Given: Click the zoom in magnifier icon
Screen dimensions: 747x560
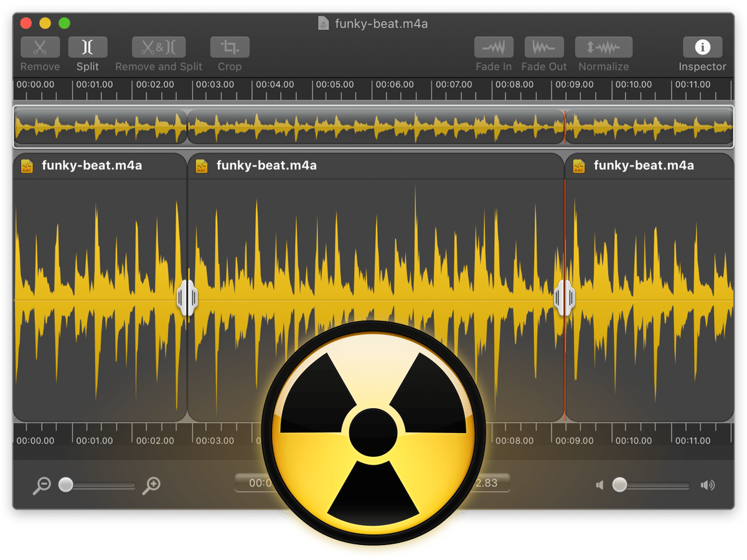Looking at the screenshot, I should coord(151,485).
